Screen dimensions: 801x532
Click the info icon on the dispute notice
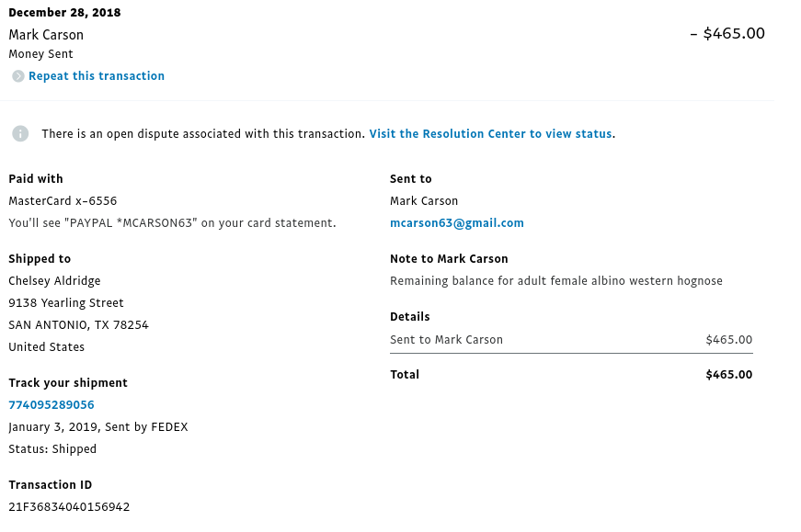click(x=20, y=134)
